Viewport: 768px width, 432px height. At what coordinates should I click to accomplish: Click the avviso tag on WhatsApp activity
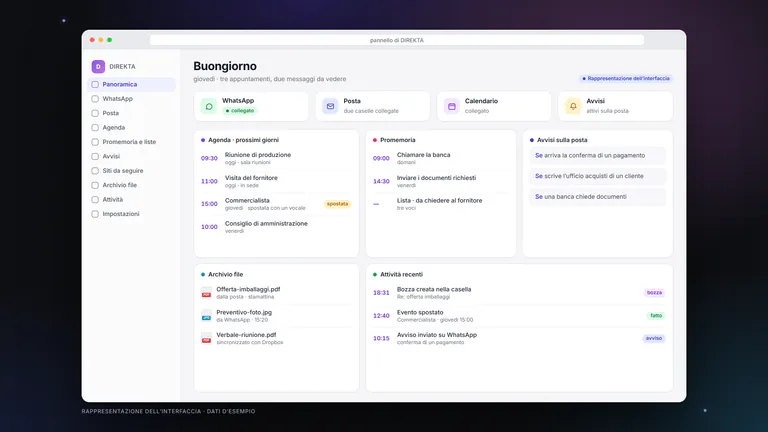click(653, 338)
